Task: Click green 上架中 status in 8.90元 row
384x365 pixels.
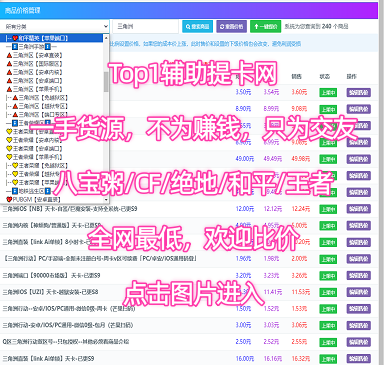Action: point(328,109)
